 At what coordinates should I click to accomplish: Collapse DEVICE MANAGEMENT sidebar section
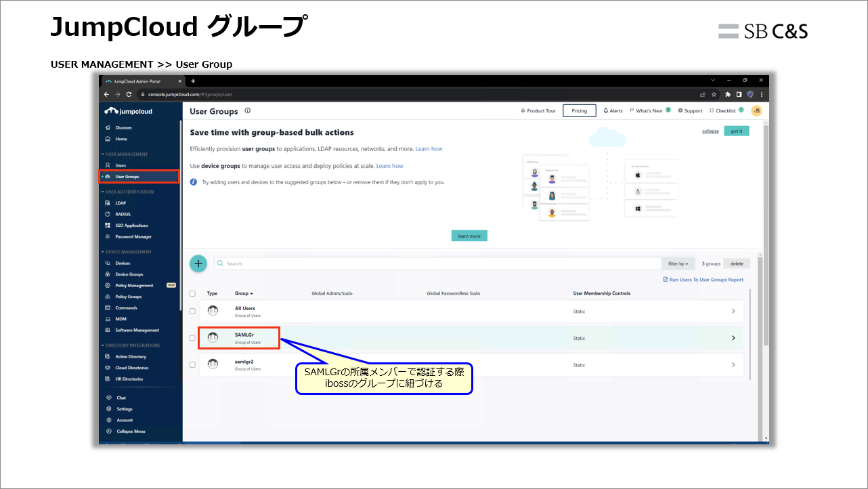pos(127,252)
